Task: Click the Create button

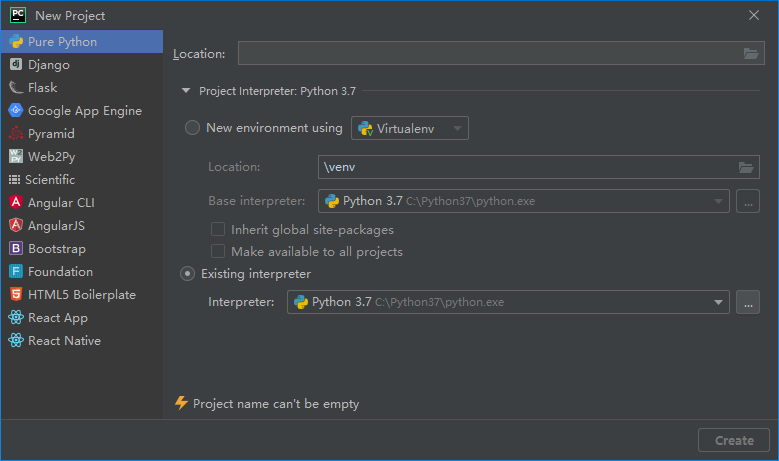Action: [734, 440]
